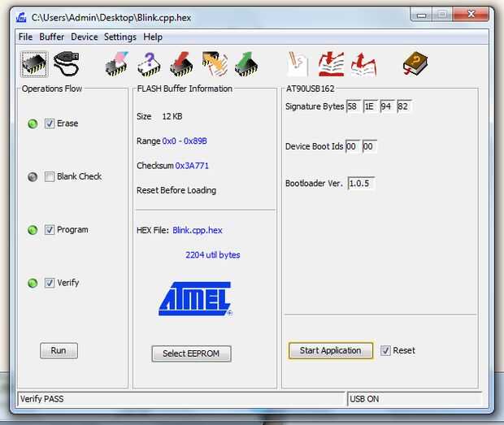Click the Select EEPROM button
Screen dimensions: 504x425
[x=191, y=353]
